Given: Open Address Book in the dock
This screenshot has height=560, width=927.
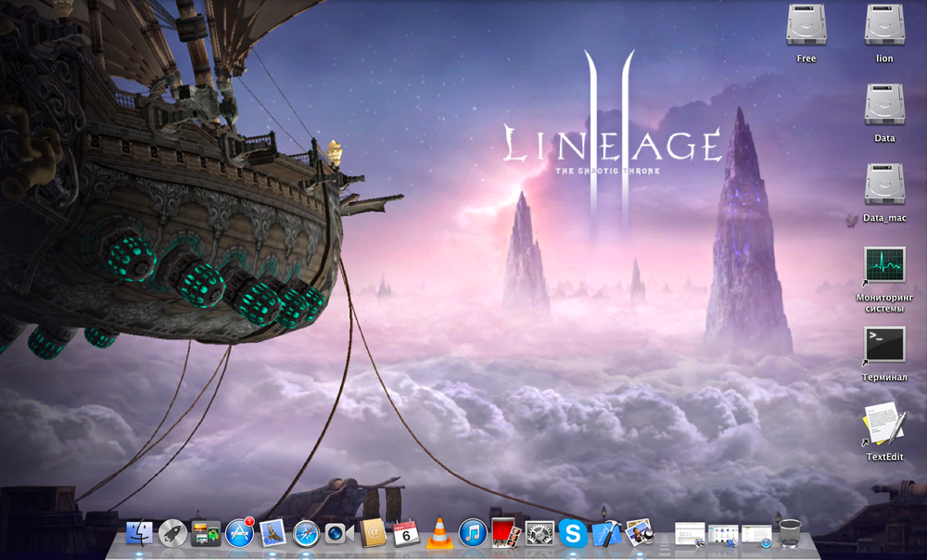Looking at the screenshot, I should tap(373, 532).
